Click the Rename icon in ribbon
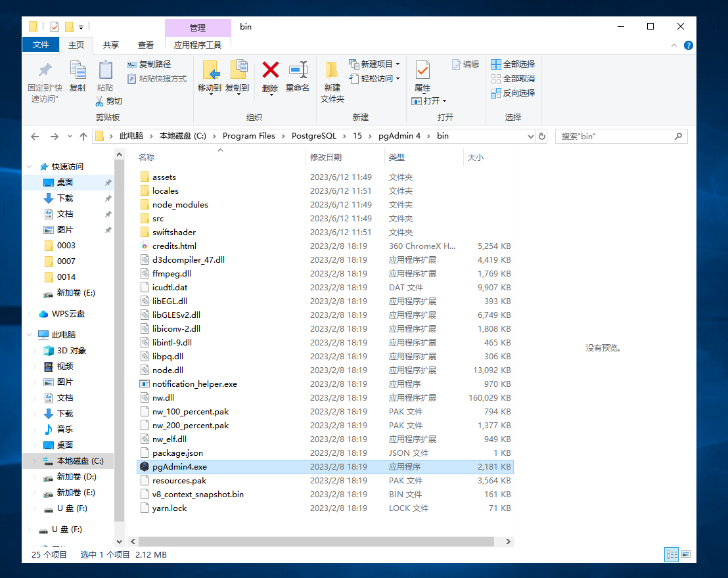Screen dimensions: 728x578 298,71
